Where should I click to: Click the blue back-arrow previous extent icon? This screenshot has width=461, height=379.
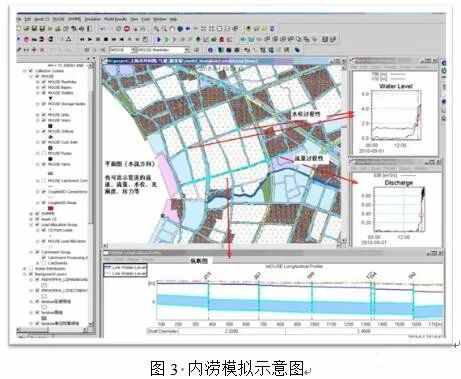[188, 29]
